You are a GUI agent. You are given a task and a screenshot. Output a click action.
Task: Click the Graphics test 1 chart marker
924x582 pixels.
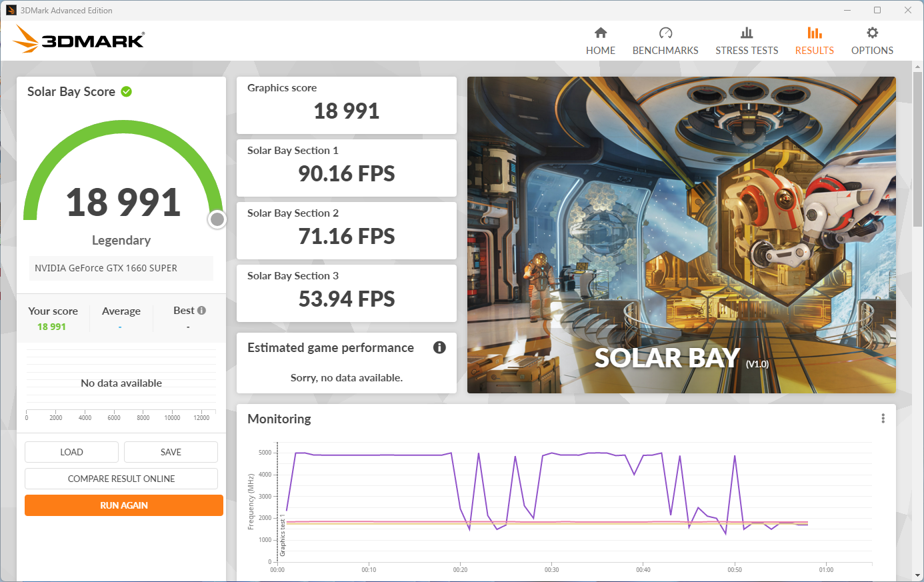(282, 535)
